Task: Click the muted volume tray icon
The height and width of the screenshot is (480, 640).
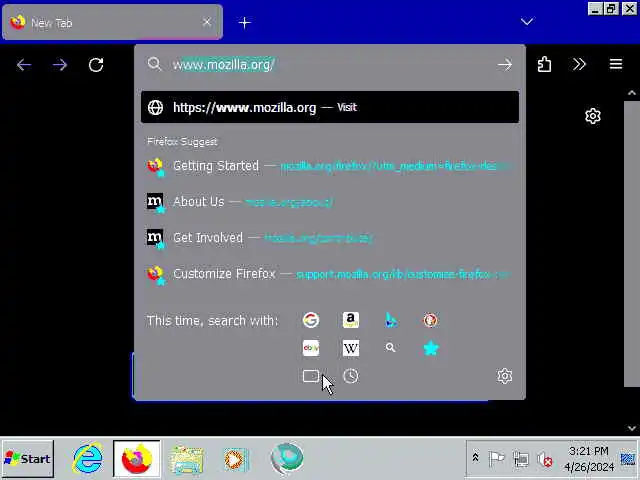Action: [544, 460]
